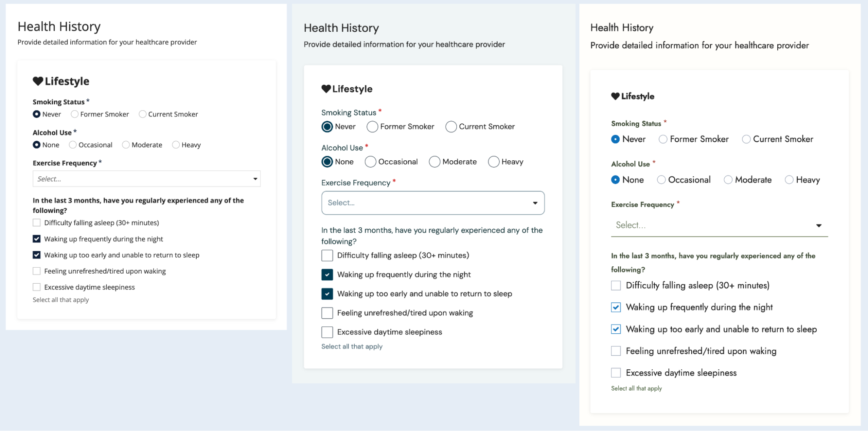Check Difficulty falling asleep in the right form

[616, 285]
